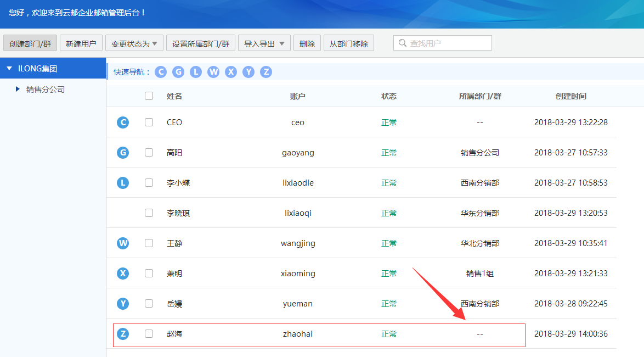This screenshot has width=644, height=357.
Task: Click 华北分销部 in 王静 row
Action: tap(480, 243)
